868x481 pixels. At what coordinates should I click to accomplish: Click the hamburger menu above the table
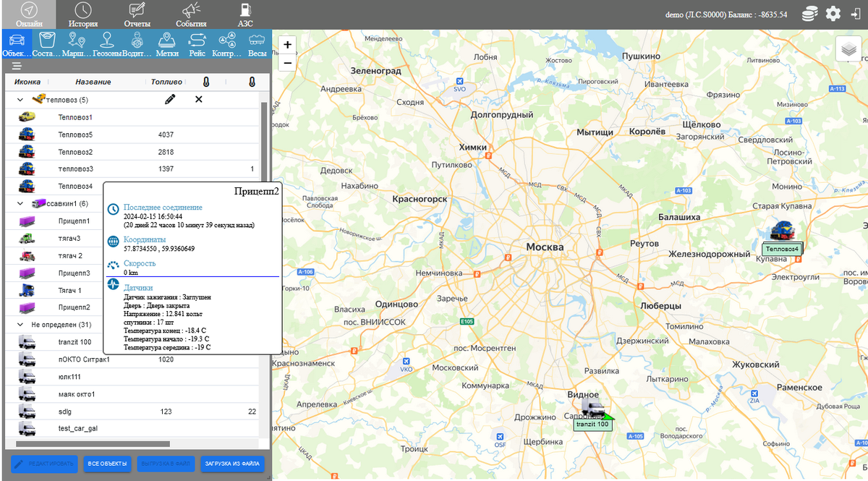17,66
